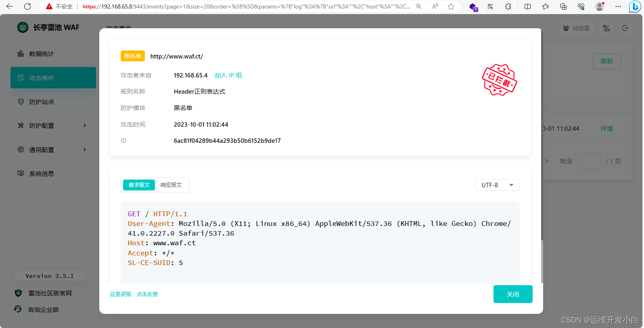This screenshot has height=328, width=644.
Task: Click the 长亭雷池 WAF logo
Action: pos(48,27)
